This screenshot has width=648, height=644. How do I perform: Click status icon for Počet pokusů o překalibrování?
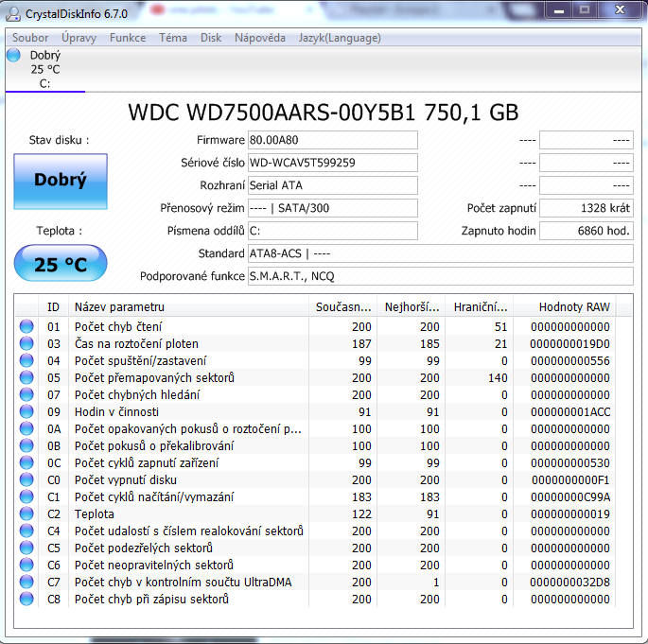[26, 445]
